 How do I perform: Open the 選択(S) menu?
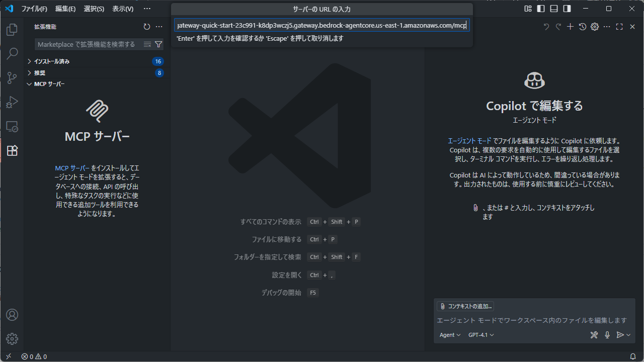coord(94,9)
